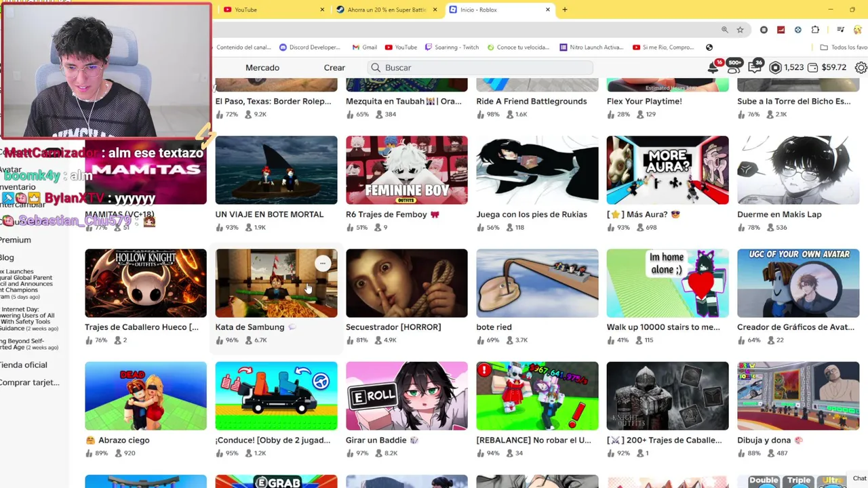Open Crear in Roblox navigation

(334, 68)
